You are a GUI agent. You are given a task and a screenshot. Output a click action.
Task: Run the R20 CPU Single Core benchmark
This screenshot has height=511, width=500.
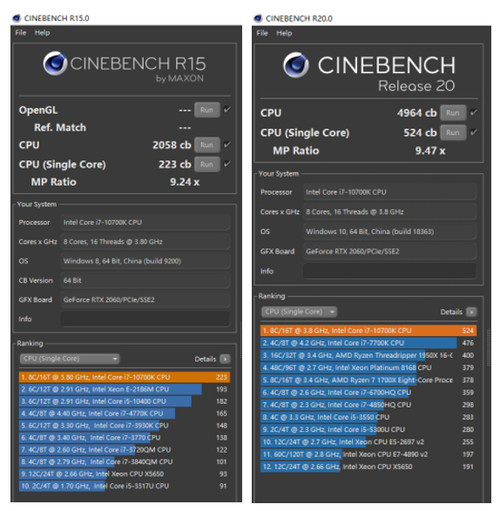(x=453, y=132)
